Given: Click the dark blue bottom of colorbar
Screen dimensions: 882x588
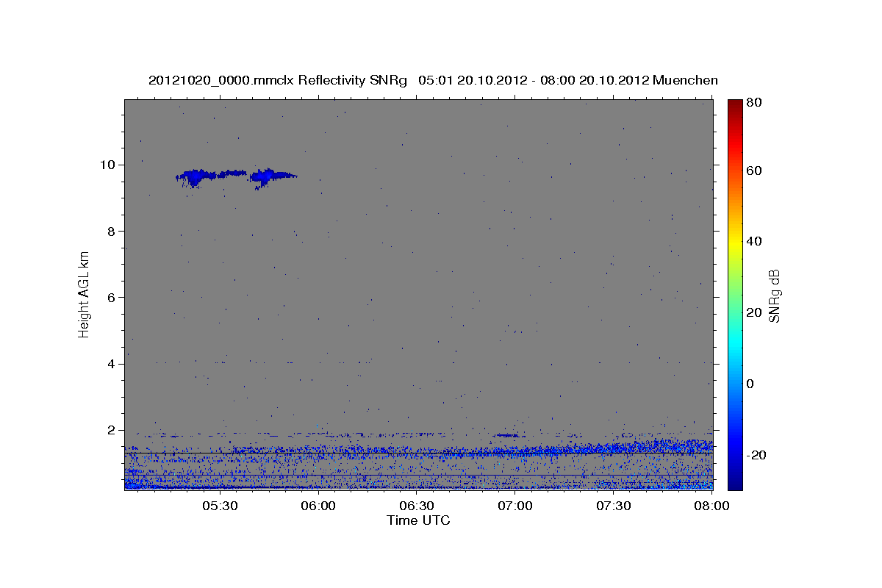Looking at the screenshot, I should pos(735,481).
